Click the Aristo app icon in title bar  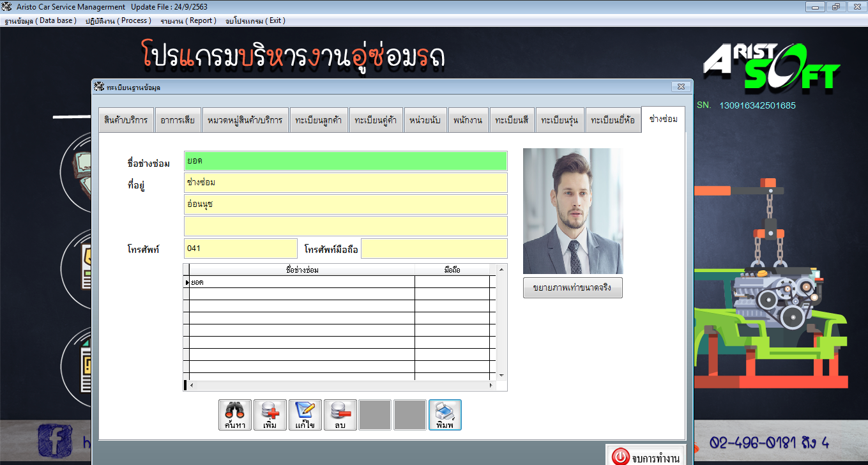pyautogui.click(x=8, y=6)
